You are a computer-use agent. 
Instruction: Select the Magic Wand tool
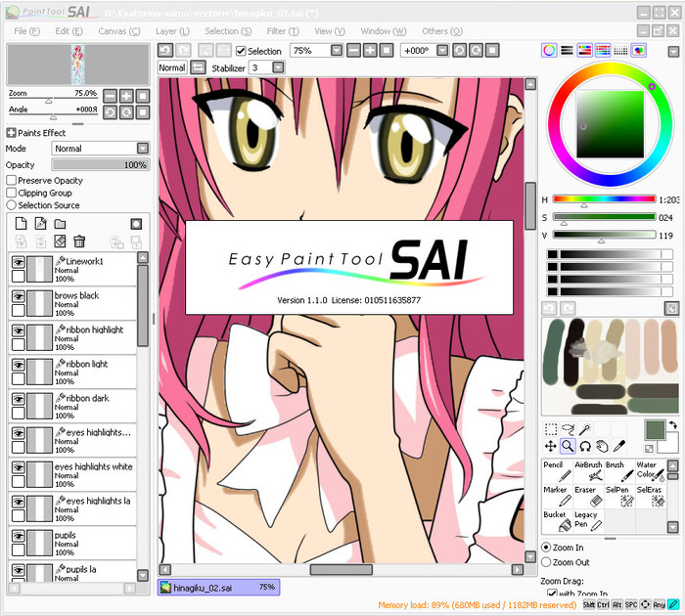[x=585, y=429]
